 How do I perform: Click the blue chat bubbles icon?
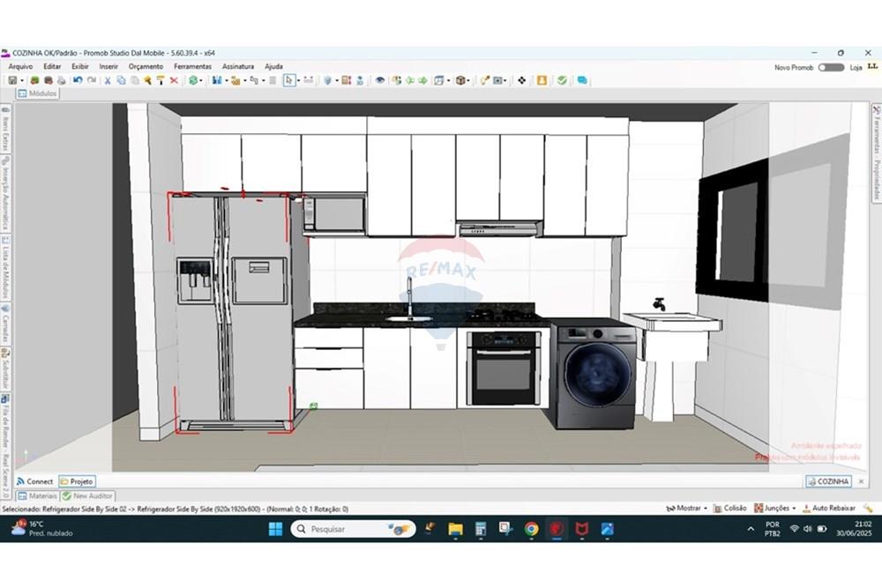click(x=582, y=80)
